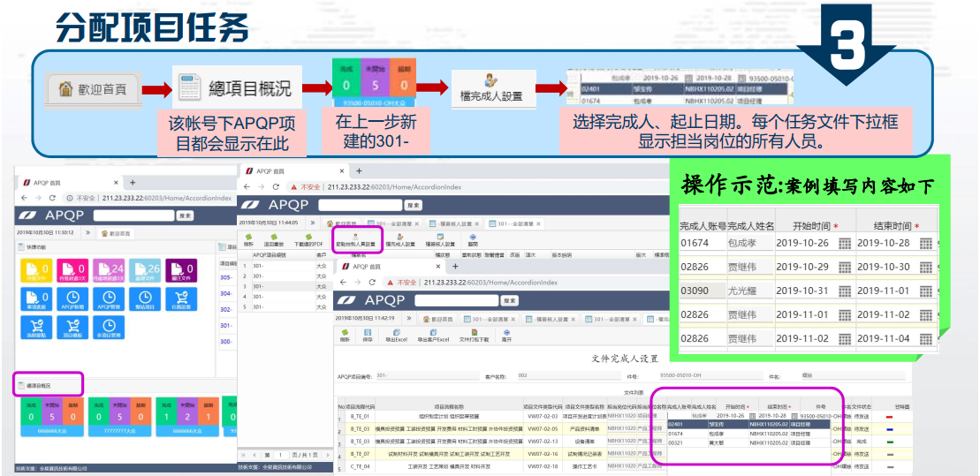Click the page number field in middle window pager
Screen dimensions: 980x476
(x=281, y=455)
